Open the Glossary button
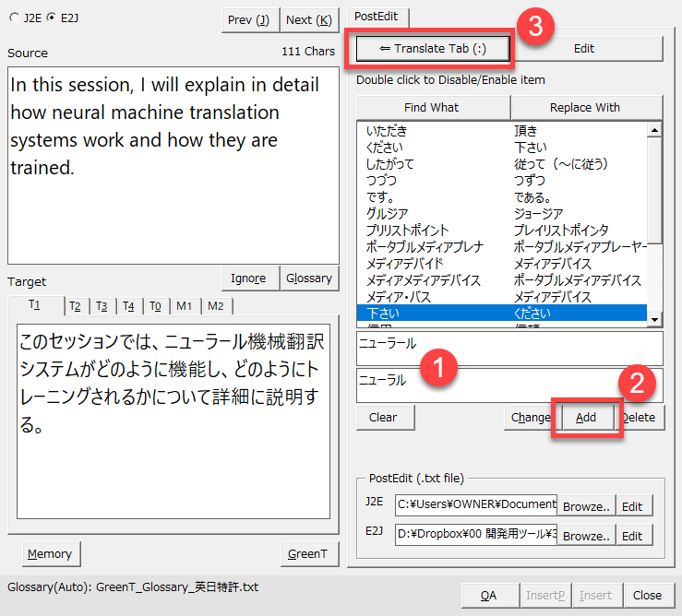The width and height of the screenshot is (682, 616). (x=309, y=278)
